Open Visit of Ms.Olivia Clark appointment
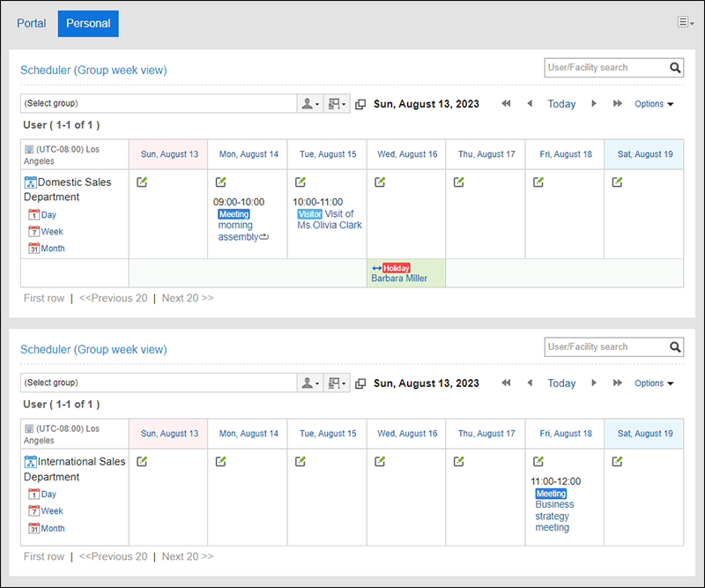Screen dimensions: 705x588 pos(329,220)
